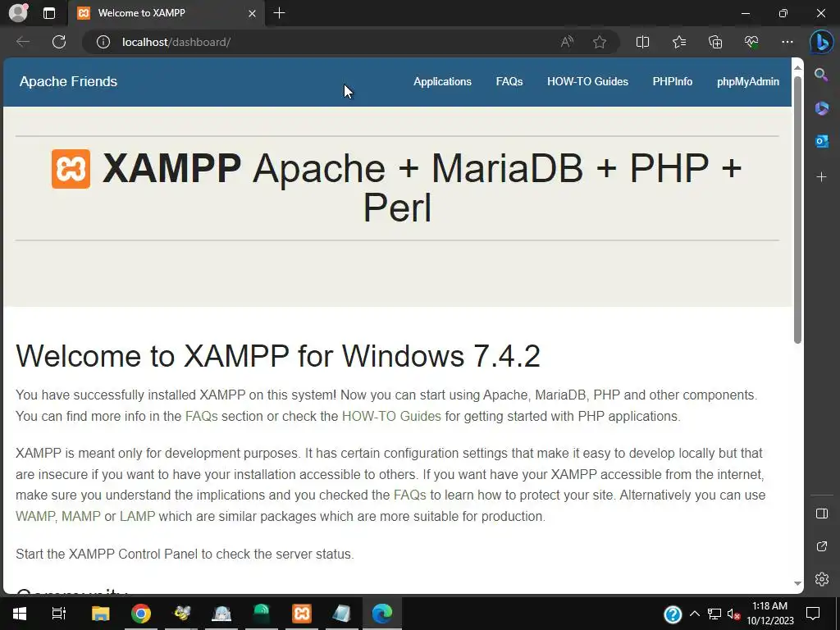Open File Explorer from the taskbar
840x630 pixels.
pos(100,614)
